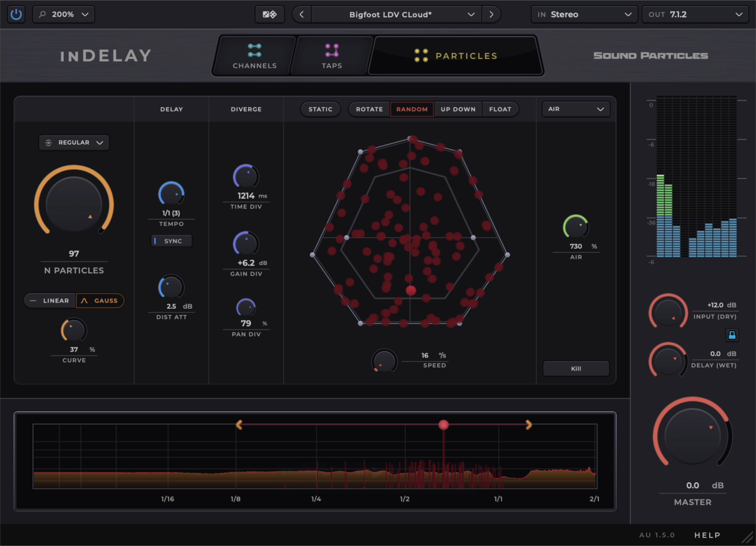The width and height of the screenshot is (756, 546).
Task: Open the 200% zoom dropdown
Action: coord(63,14)
